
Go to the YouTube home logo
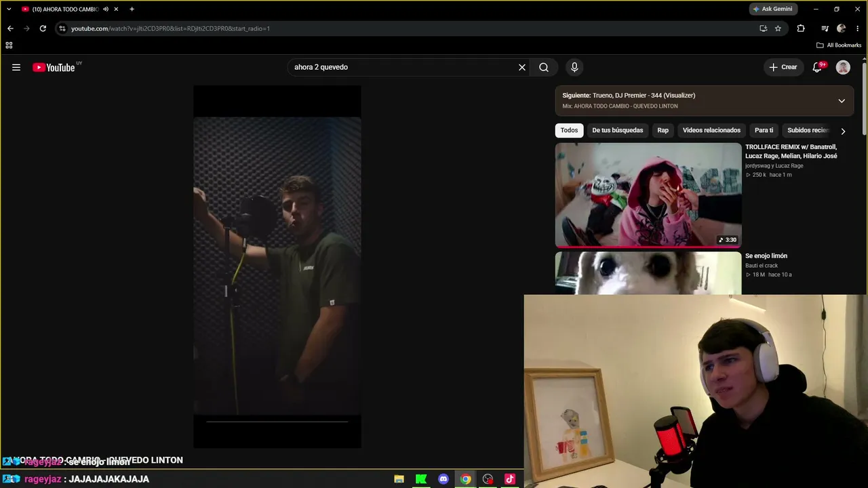[x=54, y=67]
